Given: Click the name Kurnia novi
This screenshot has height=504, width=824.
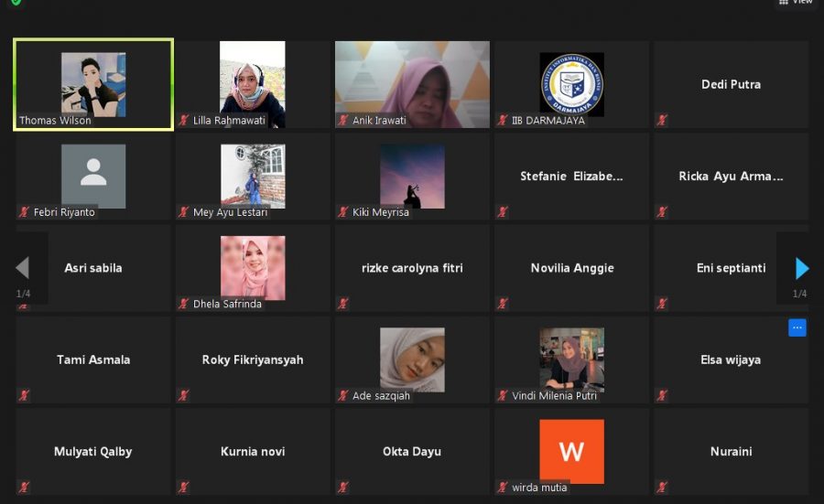Looking at the screenshot, I should click(x=253, y=452).
